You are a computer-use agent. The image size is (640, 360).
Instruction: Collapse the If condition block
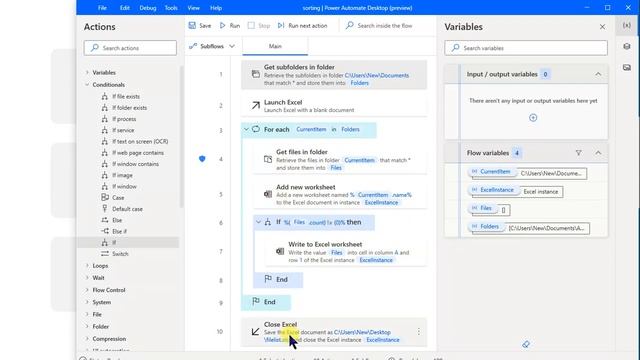[258, 222]
